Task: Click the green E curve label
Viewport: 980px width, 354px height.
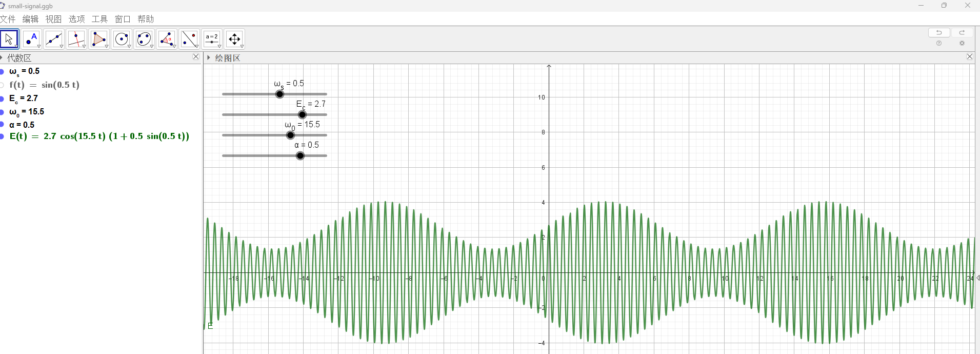Action: (x=210, y=326)
